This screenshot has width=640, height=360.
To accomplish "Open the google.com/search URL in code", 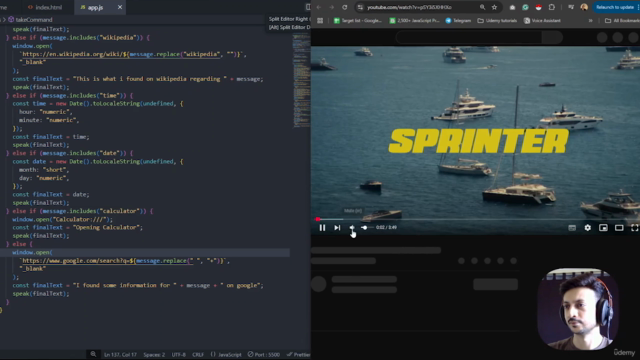I will tap(124, 260).
